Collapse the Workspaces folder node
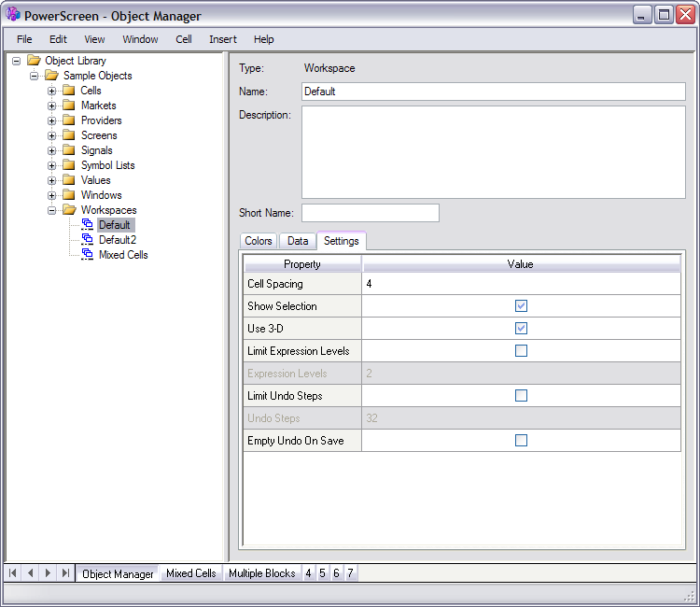Viewport: 700px width, 607px height. (x=52, y=210)
